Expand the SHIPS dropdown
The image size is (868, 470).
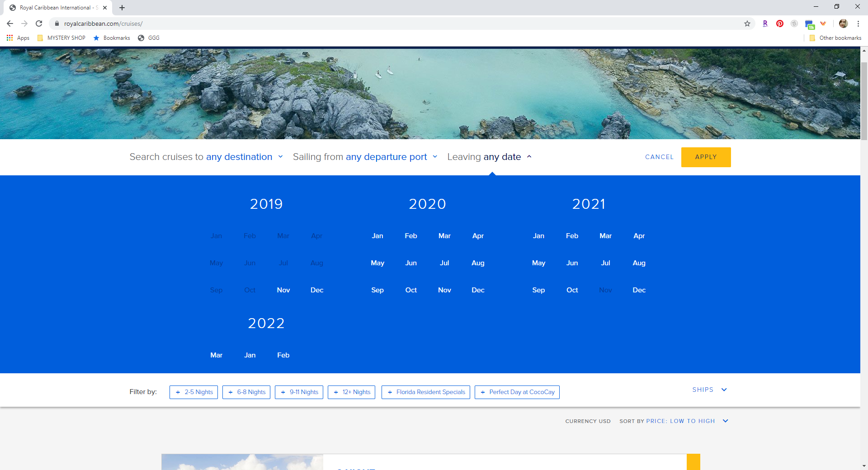coord(708,390)
